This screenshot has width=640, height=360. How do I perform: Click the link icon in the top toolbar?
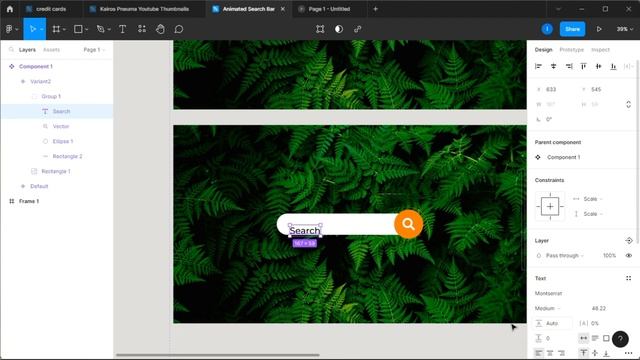[358, 29]
